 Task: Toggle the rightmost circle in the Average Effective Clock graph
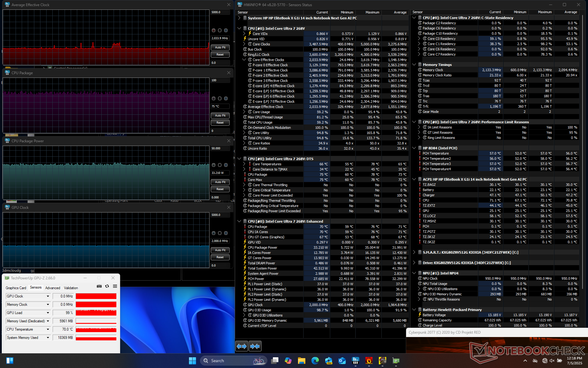point(226,30)
